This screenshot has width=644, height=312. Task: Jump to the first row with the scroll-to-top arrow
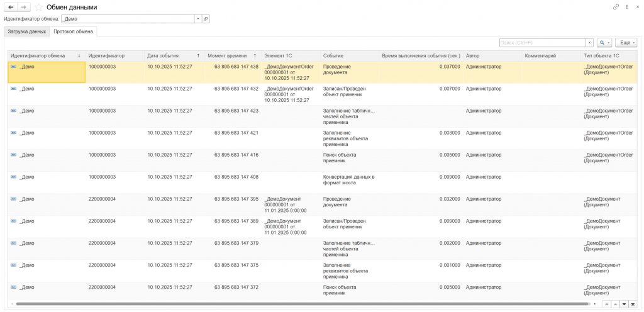click(607, 304)
